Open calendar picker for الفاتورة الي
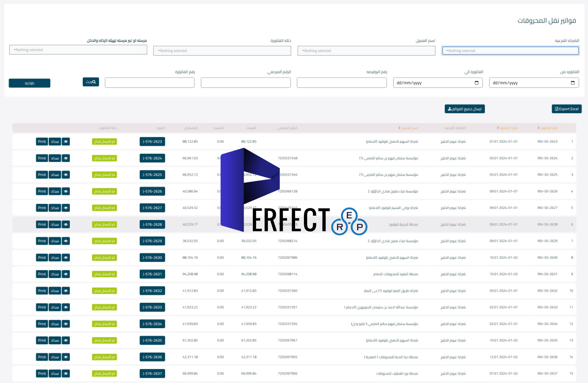Viewport: 588px width, 383px height. pos(477,83)
